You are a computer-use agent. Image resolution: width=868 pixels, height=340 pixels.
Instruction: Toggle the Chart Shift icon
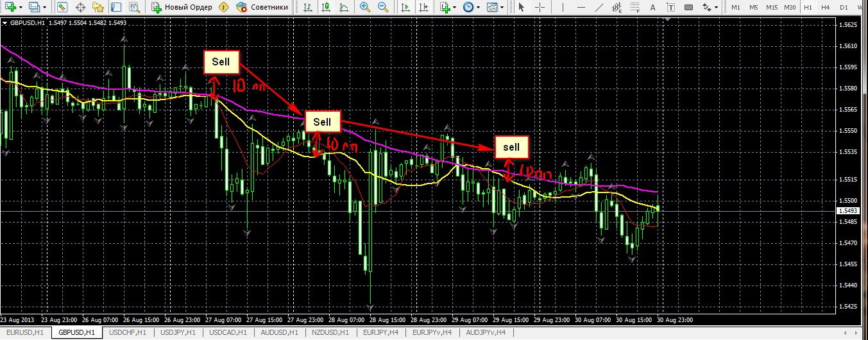coord(423,8)
